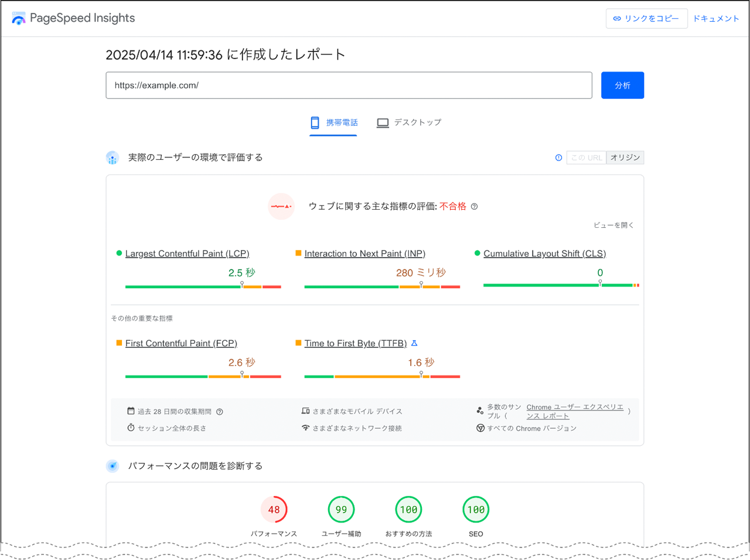Click the 2.5 秒 LCP value
The height and width of the screenshot is (560, 750).
point(241,272)
